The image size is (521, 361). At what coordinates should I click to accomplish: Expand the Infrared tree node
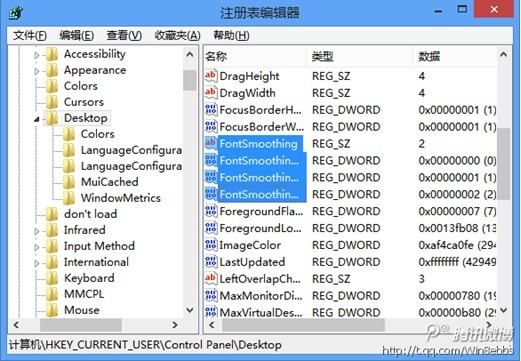(x=37, y=231)
